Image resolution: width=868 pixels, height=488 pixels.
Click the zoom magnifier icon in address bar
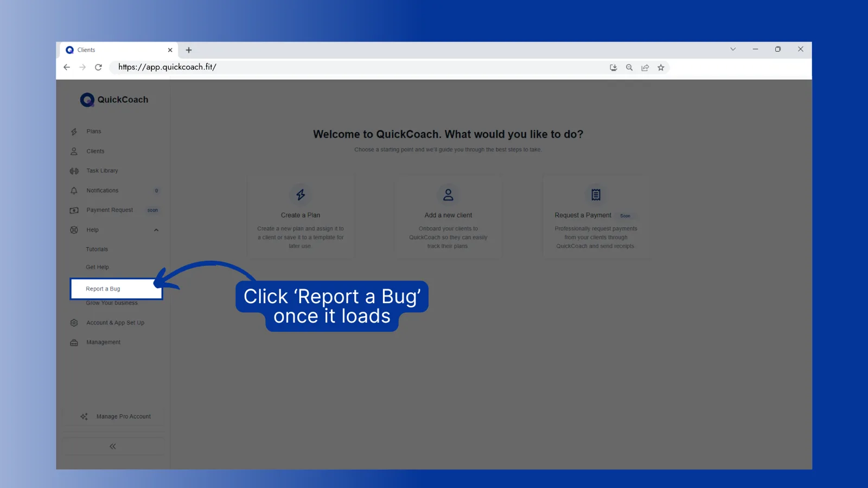[x=629, y=68]
